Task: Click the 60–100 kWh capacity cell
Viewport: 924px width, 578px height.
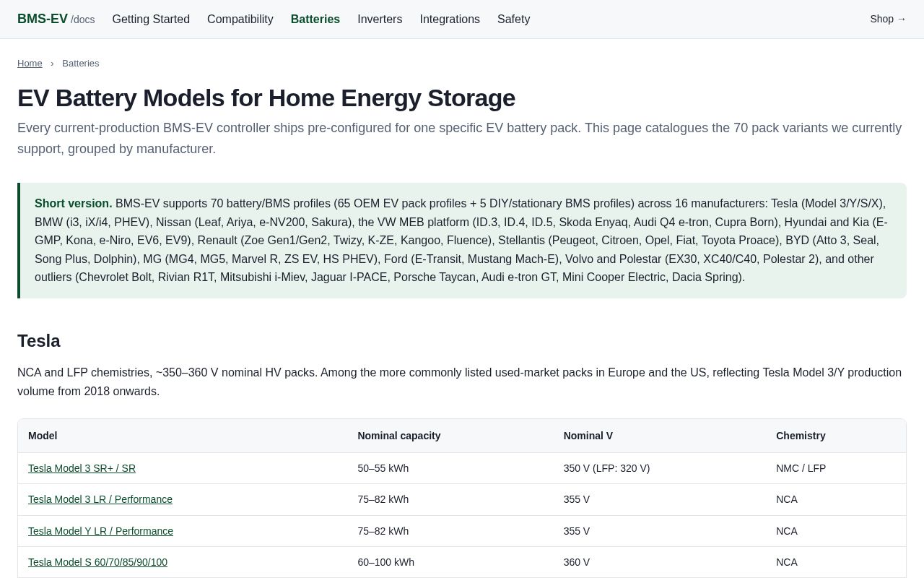Action: pos(450,562)
